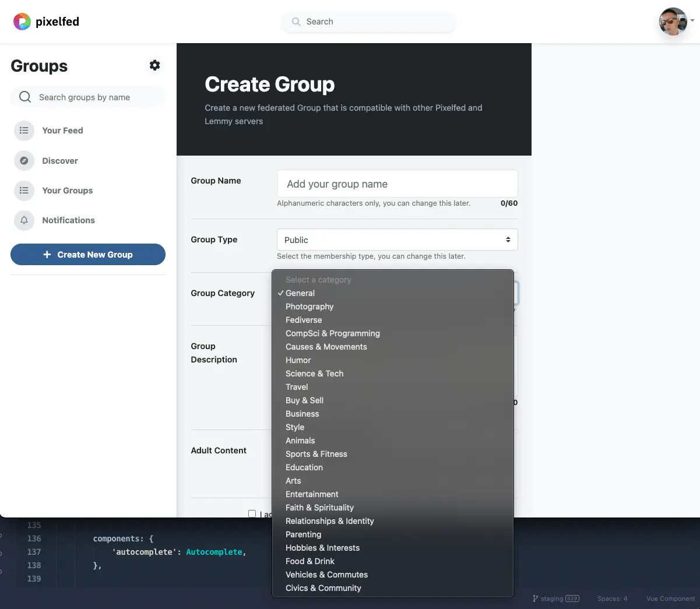Click the Pixelfed logo icon
Image resolution: width=700 pixels, height=609 pixels.
[22, 22]
